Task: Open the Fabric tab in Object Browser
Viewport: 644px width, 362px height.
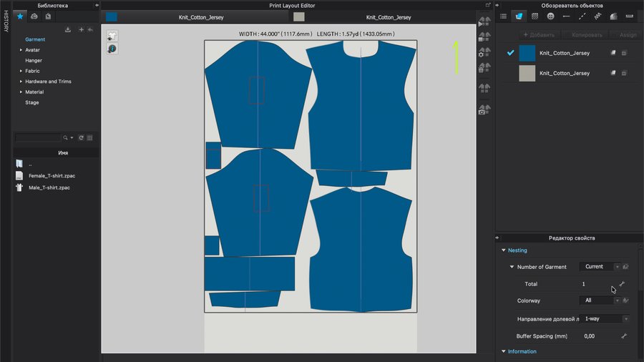Action: [519, 16]
